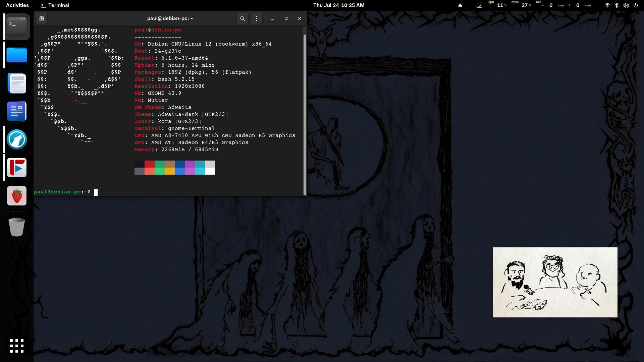This screenshot has width=644, height=362.
Task: Click the sketch drawing thumbnail on desktop
Action: (555, 282)
